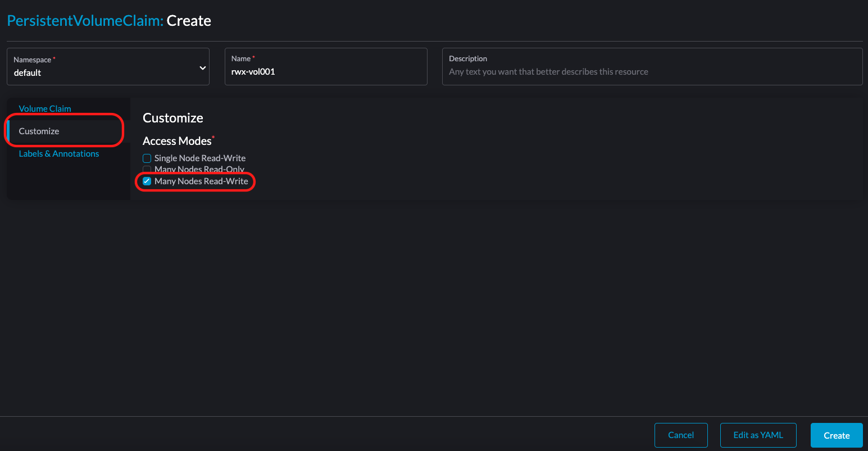This screenshot has height=451, width=868.
Task: Click the Customize heading in the main panel
Action: pos(173,118)
